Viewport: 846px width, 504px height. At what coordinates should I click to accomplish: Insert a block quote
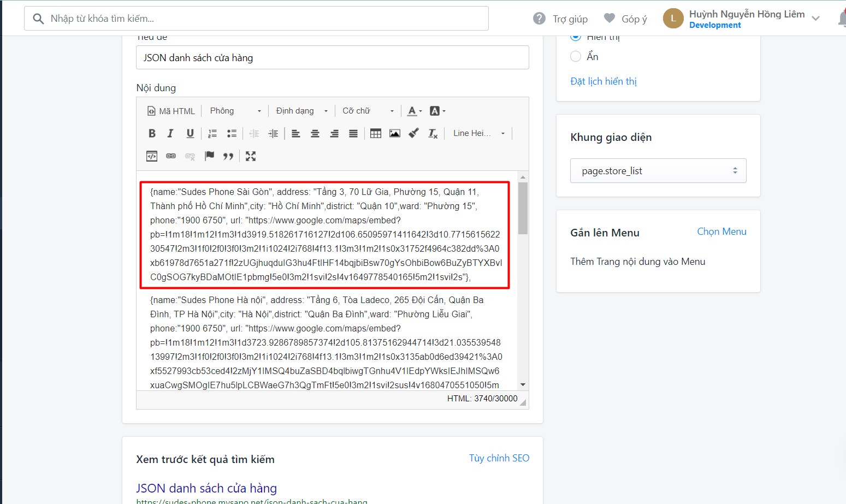point(228,156)
